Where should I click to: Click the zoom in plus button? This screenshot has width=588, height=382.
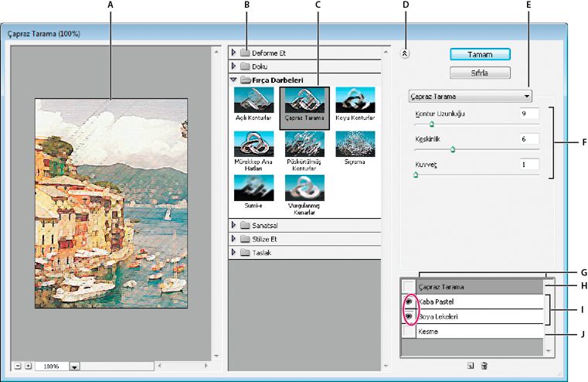[28, 366]
